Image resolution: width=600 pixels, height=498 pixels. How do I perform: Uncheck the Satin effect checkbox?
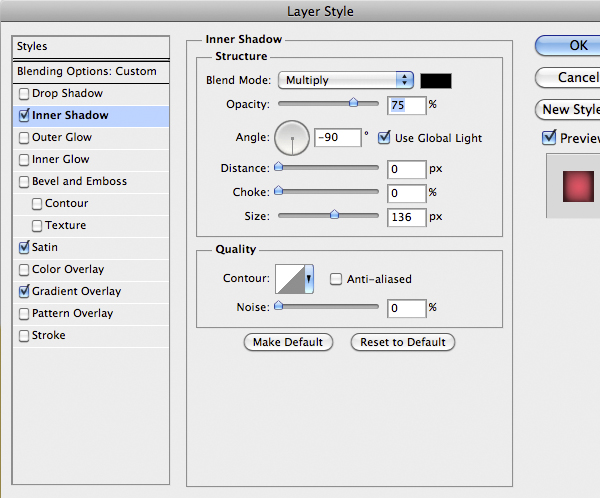[x=24, y=248]
